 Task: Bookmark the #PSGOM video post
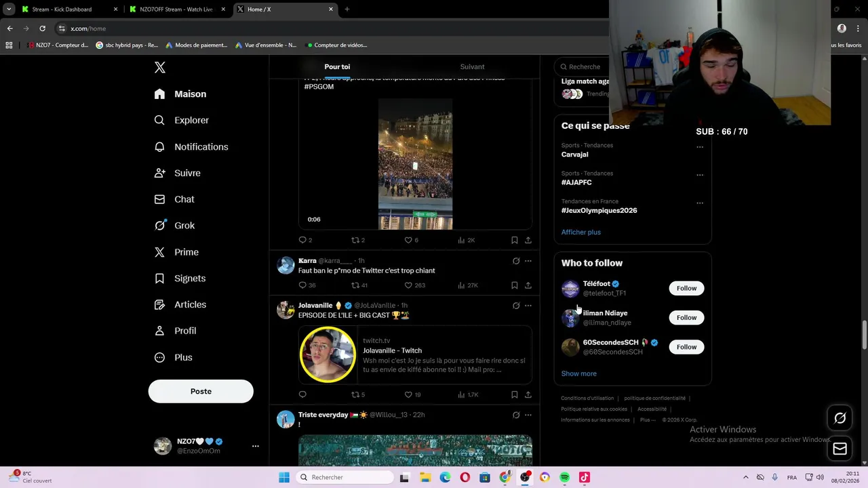(x=515, y=240)
